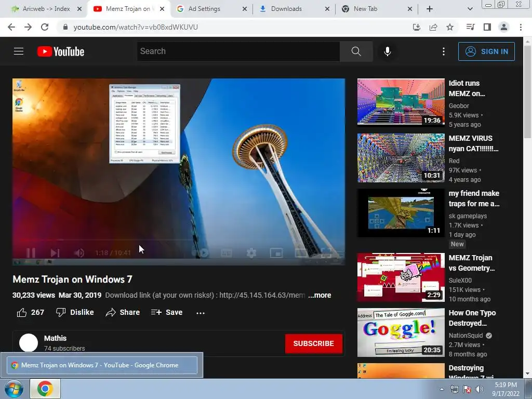This screenshot has width=532, height=399.
Task: Switch to the Ad Settings tab
Action: click(204, 9)
